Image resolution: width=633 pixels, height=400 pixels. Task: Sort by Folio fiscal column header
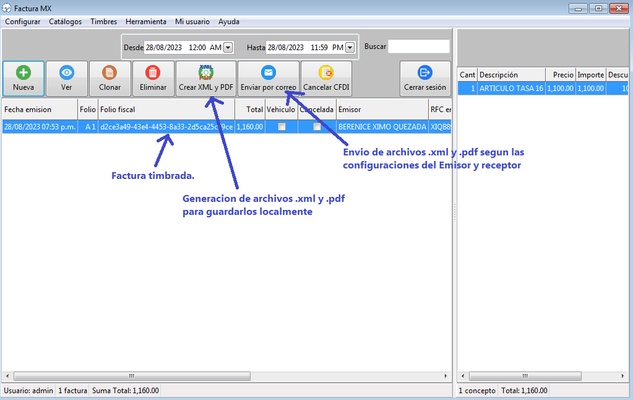166,109
